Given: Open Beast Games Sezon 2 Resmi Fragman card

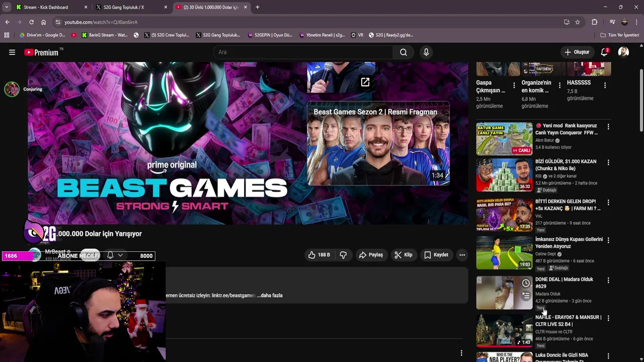Looking at the screenshot, I should click(x=378, y=144).
